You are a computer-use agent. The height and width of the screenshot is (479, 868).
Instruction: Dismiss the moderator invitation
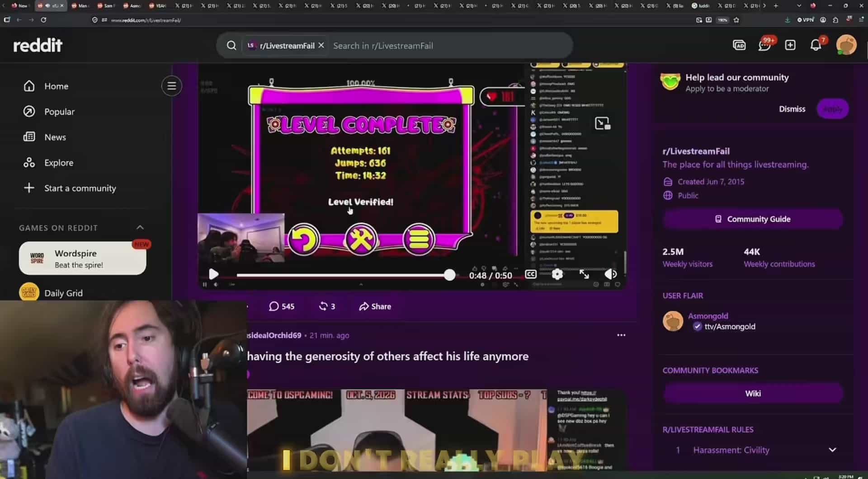click(x=792, y=109)
